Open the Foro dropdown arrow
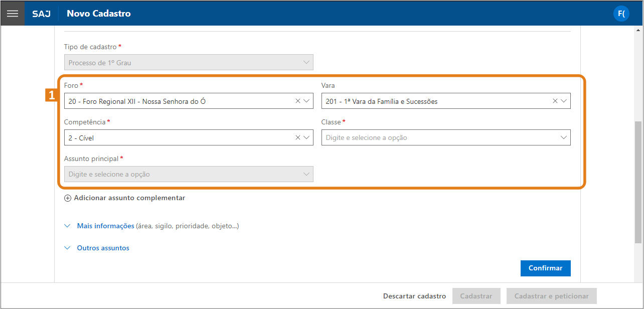Viewport: 644px width, 309px height. pyautogui.click(x=307, y=101)
